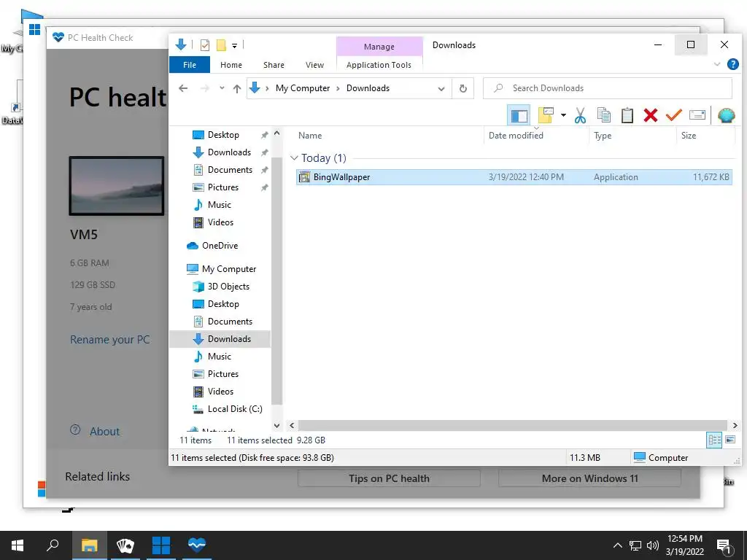The image size is (747, 560).
Task: Click More on Windows 11 button
Action: (x=589, y=478)
